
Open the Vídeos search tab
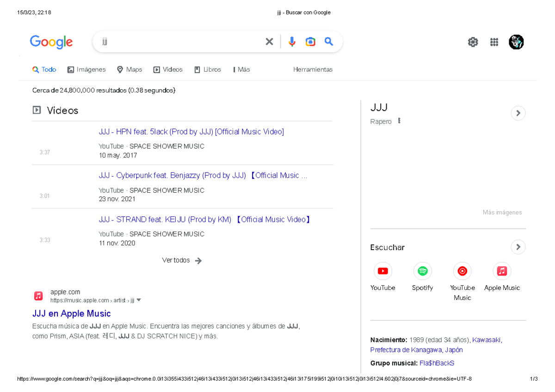pos(168,69)
